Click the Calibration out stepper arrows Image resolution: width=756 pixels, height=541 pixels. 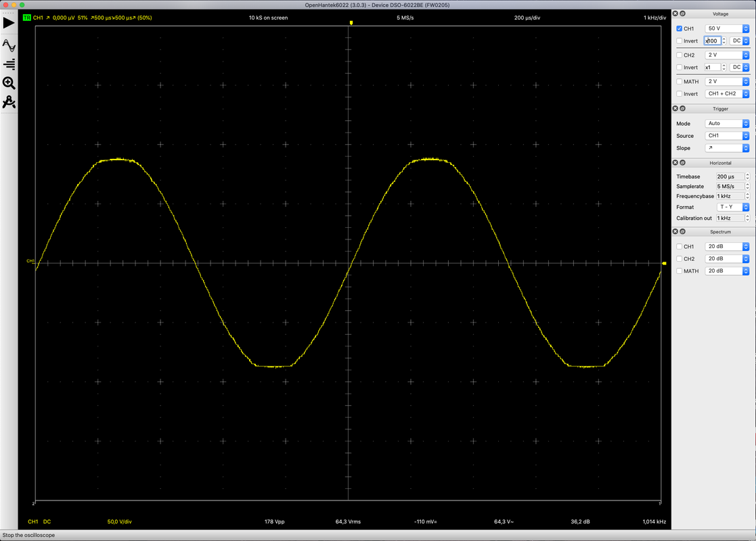click(747, 218)
